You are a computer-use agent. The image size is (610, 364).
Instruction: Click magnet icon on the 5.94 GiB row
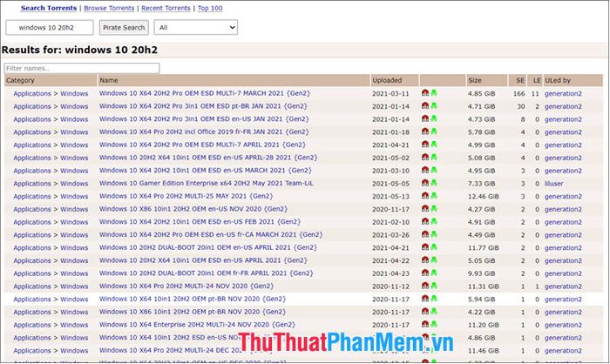click(425, 299)
